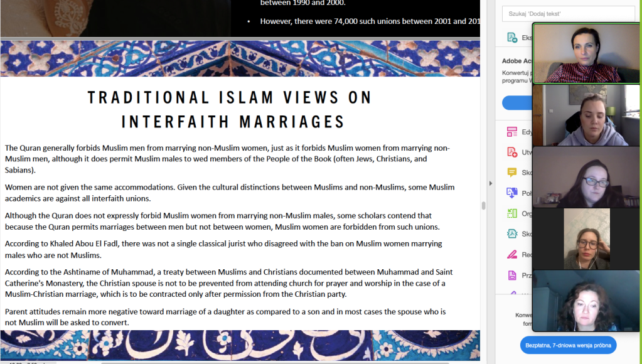
Task: Click the blue Scan tool icon
Action: click(x=511, y=234)
